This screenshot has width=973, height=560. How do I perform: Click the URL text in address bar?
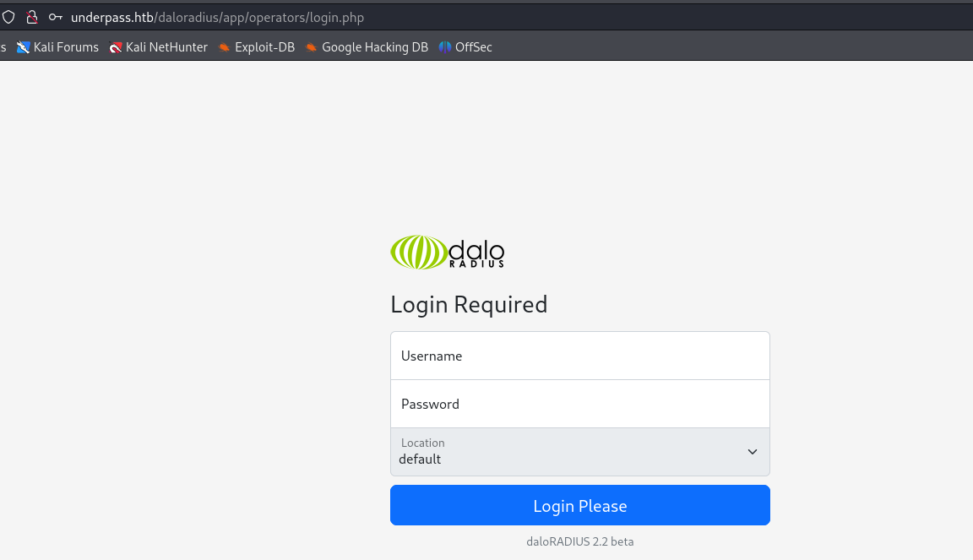(x=217, y=18)
